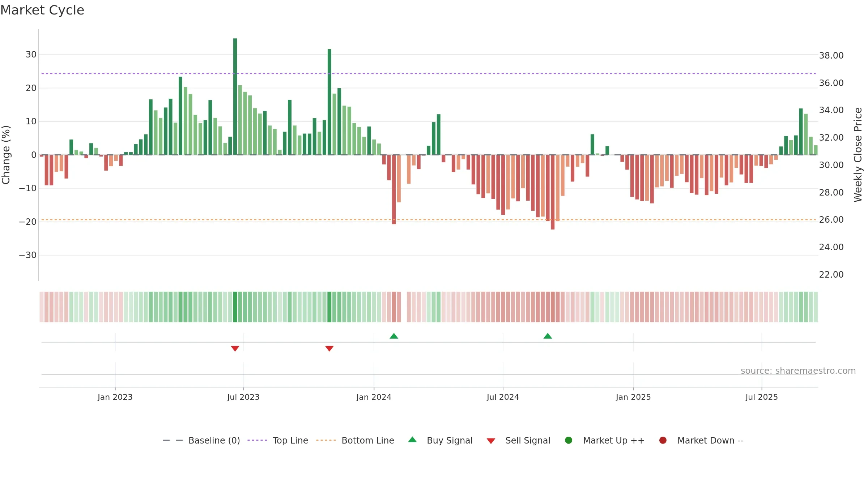Click the 30 tick on Change axis
This screenshot has height=488, width=868.
click(x=31, y=55)
